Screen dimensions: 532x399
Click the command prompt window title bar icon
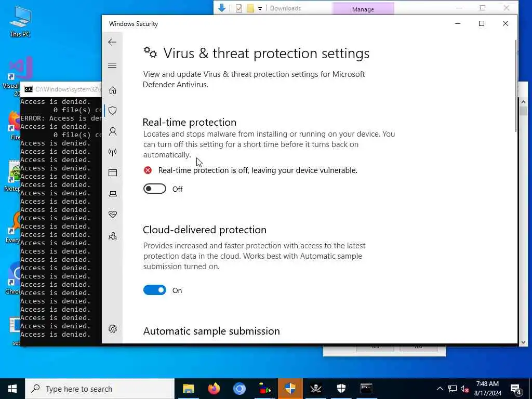point(29,89)
